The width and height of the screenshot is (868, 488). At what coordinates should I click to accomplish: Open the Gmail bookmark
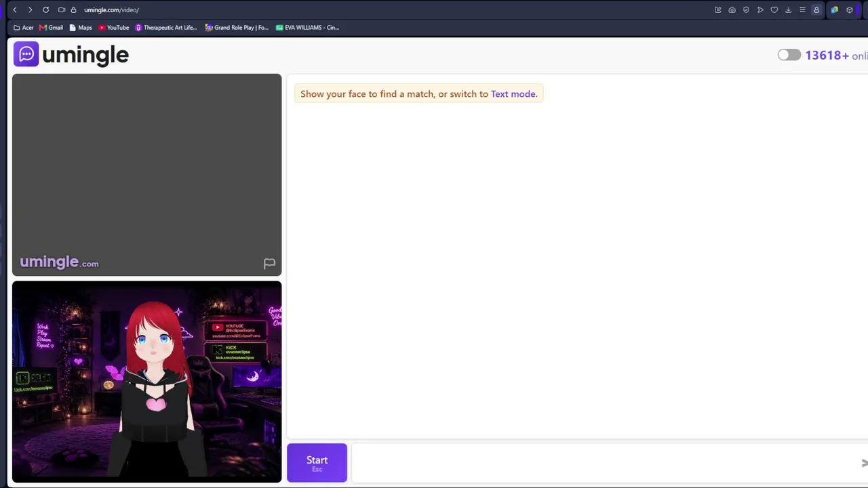[x=52, y=28]
